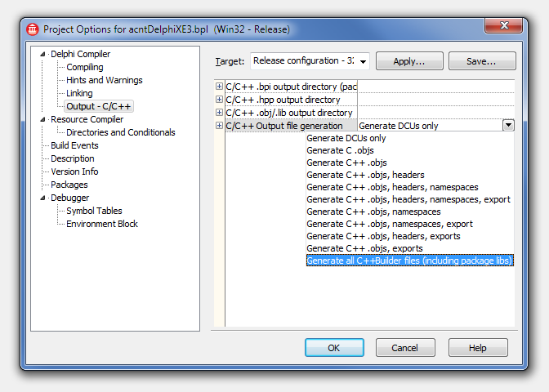Open the Packages page
This screenshot has height=392, width=549.
69,185
